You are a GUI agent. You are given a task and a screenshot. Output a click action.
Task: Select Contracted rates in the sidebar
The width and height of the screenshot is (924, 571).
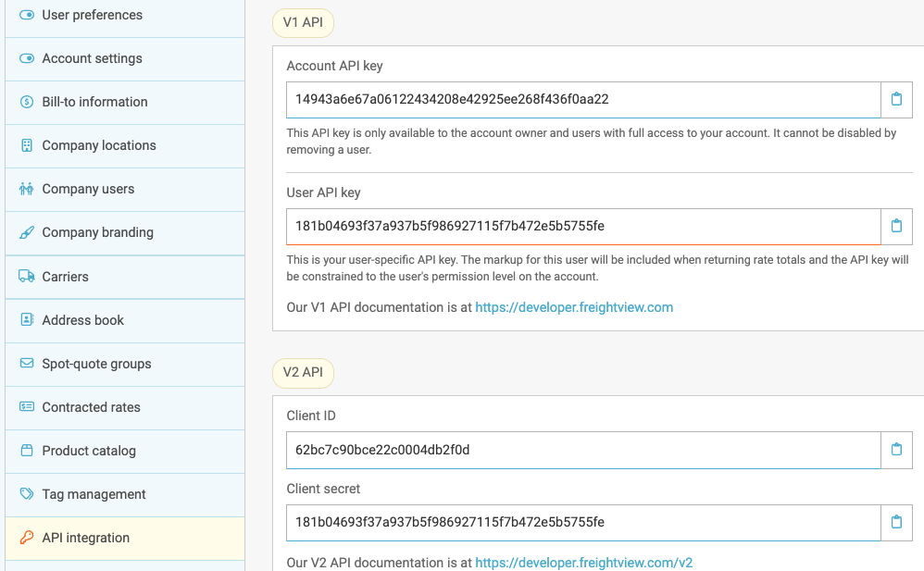[x=91, y=407]
